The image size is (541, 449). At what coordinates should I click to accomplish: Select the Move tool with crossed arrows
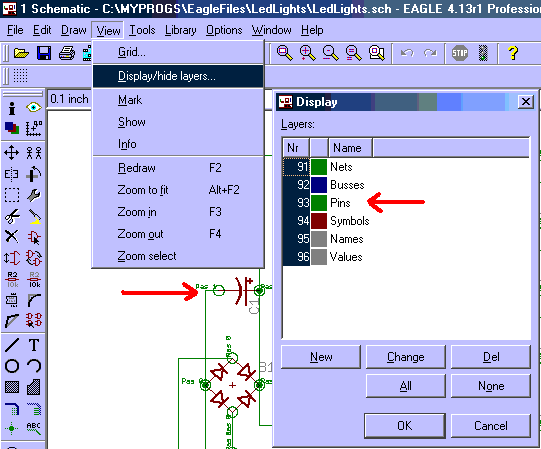[x=11, y=152]
